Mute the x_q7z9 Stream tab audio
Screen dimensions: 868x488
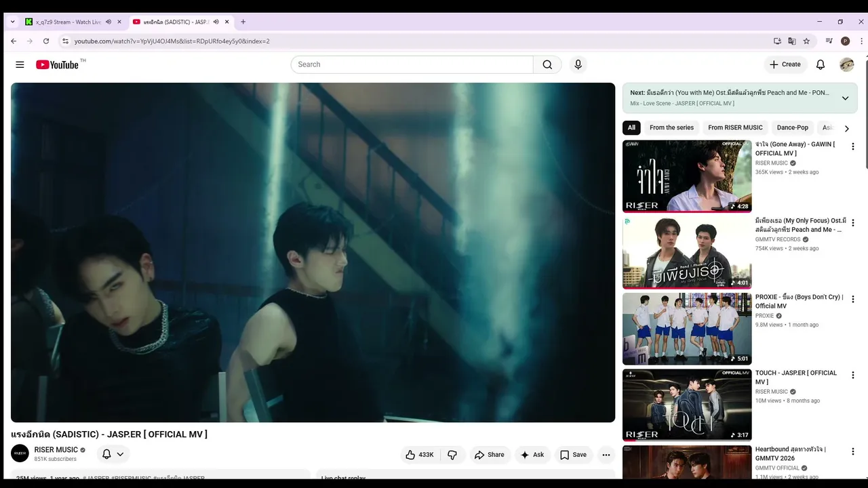pos(108,22)
